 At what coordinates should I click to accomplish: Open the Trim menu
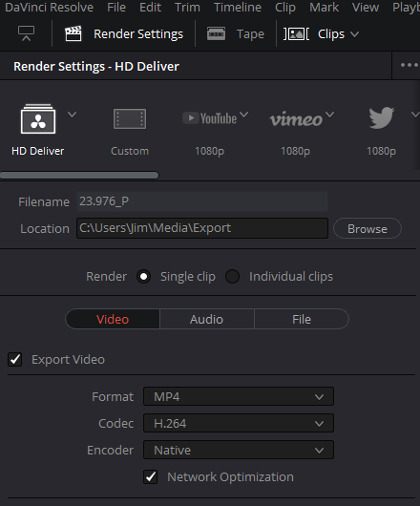tap(187, 7)
